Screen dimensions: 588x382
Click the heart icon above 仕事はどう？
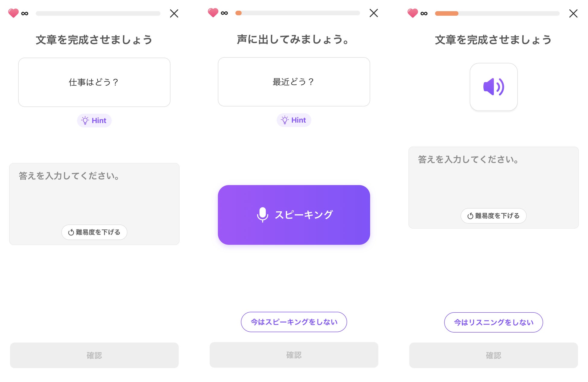[13, 13]
